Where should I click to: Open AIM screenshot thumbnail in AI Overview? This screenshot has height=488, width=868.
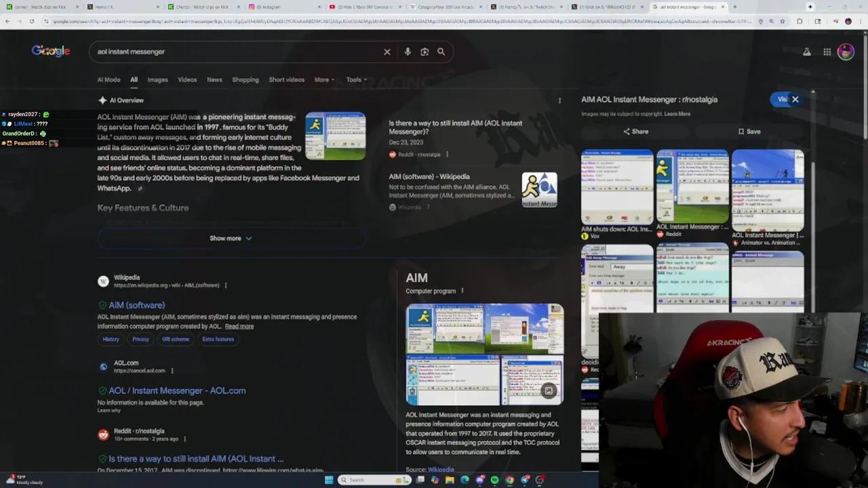coord(335,136)
